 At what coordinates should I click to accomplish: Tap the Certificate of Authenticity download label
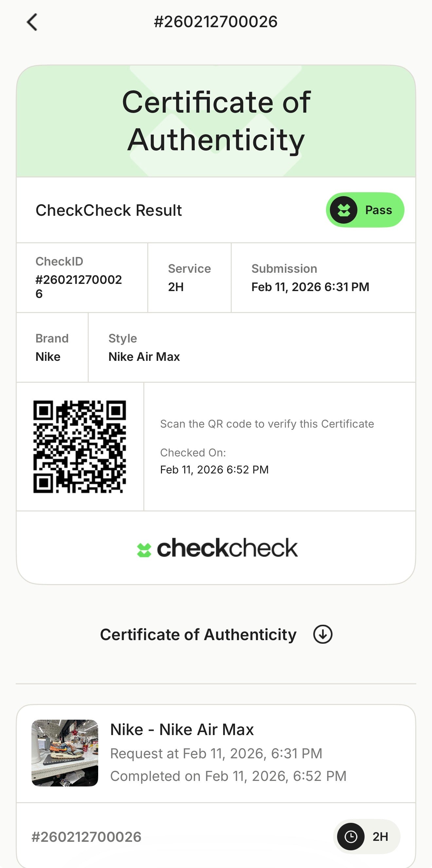pyautogui.click(x=198, y=635)
